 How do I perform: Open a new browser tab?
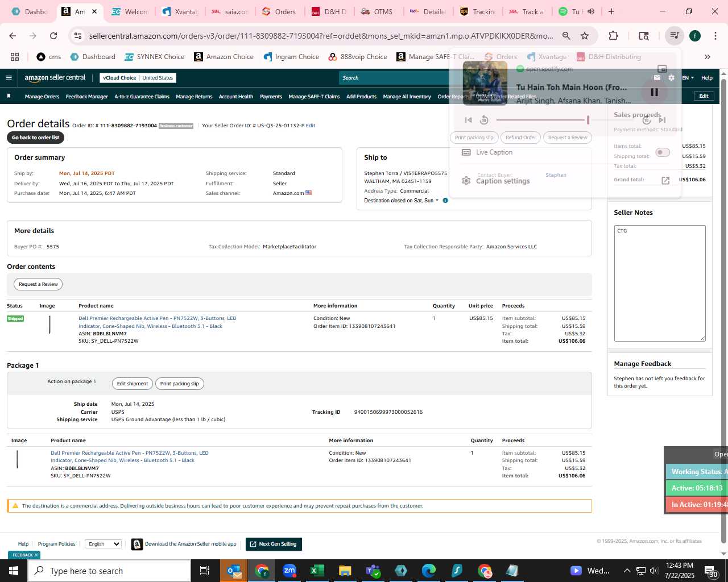tap(611, 11)
